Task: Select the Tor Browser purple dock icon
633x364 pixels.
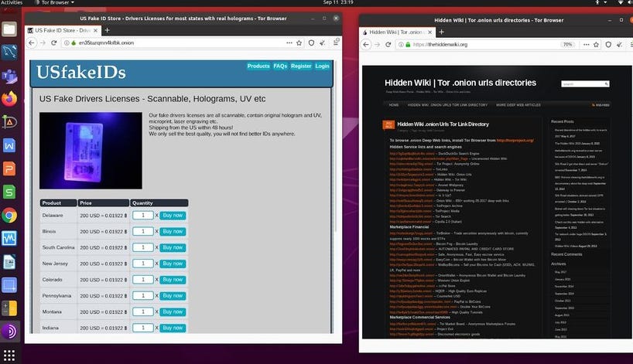Action: [9, 332]
